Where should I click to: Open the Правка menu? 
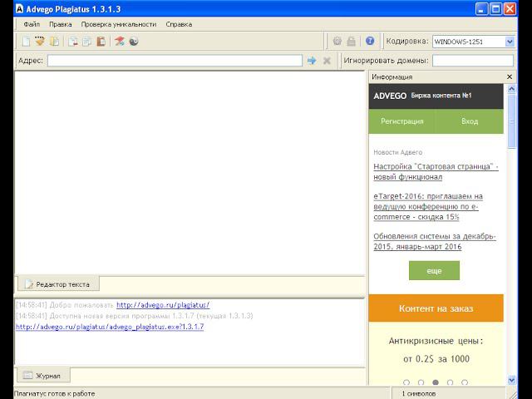coord(61,24)
